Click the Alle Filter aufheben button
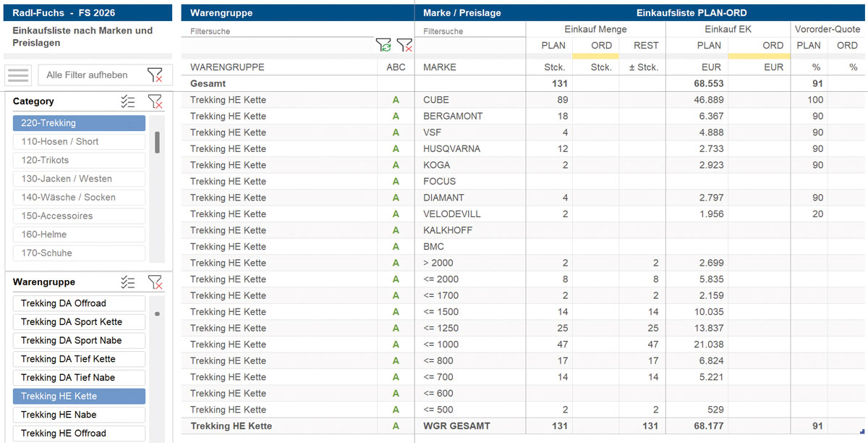This screenshot has height=443, width=868. (x=87, y=75)
